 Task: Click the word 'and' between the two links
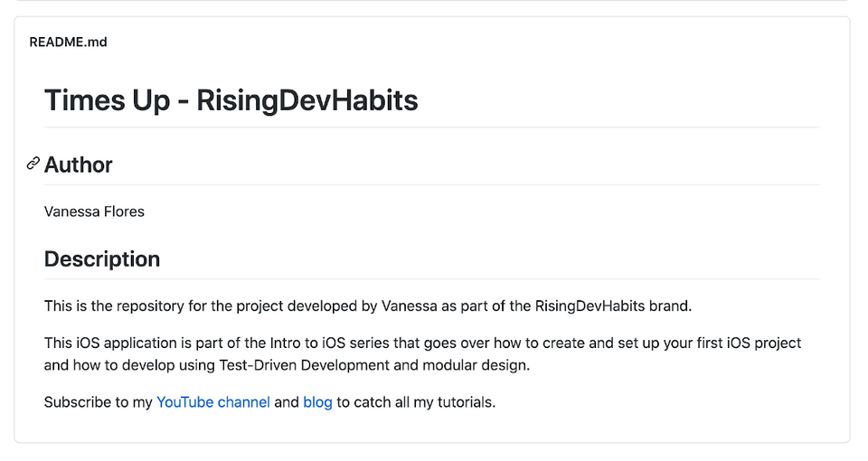[287, 402]
